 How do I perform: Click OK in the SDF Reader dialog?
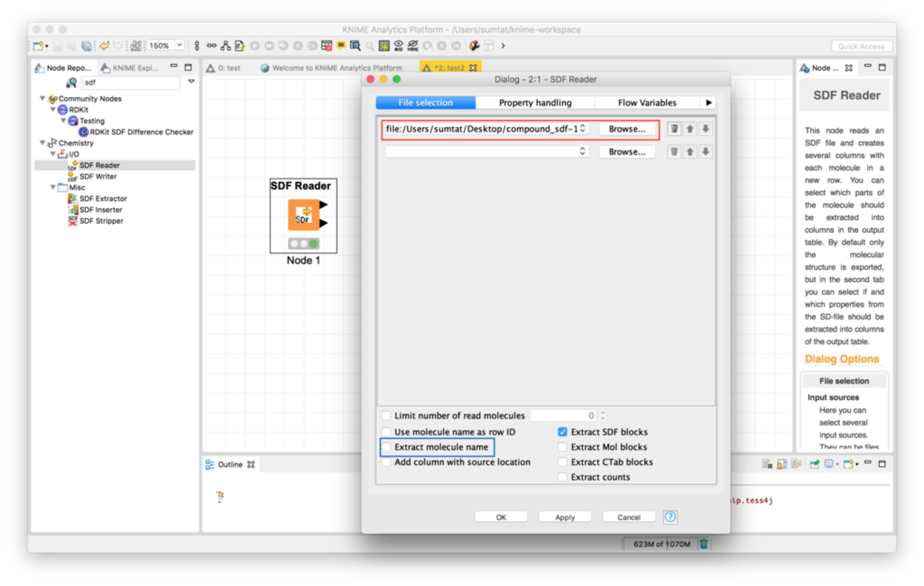point(501,517)
